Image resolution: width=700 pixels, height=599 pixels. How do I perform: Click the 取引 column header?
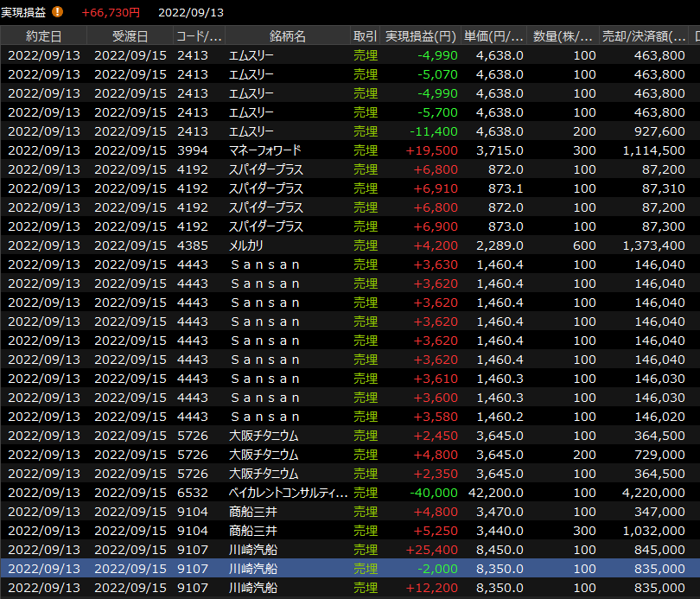click(365, 36)
